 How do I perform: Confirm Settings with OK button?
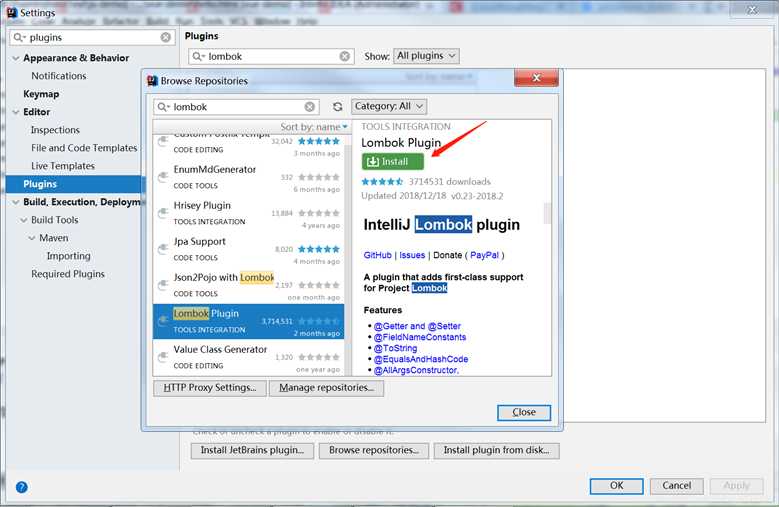coord(617,486)
